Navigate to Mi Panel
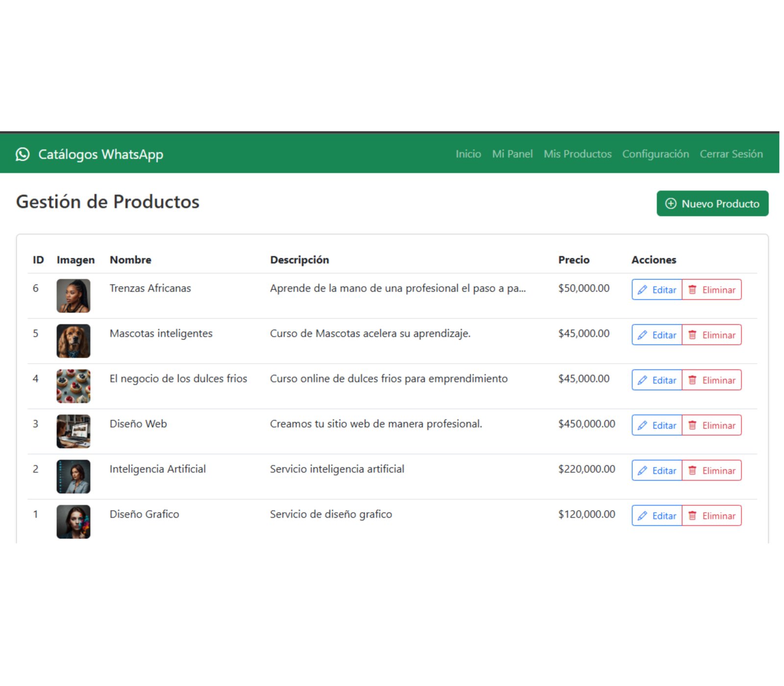This screenshot has height=686, width=784. coord(513,154)
